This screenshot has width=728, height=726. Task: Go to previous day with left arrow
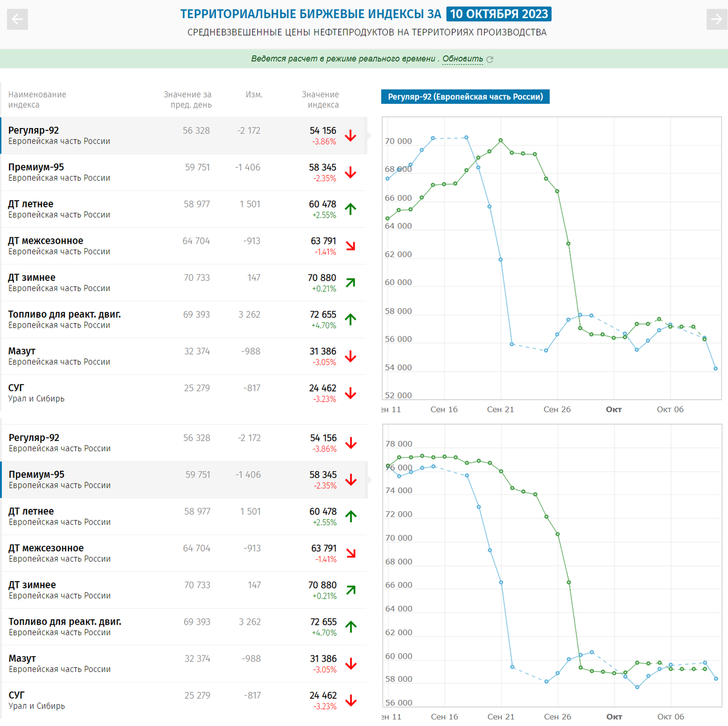18,19
